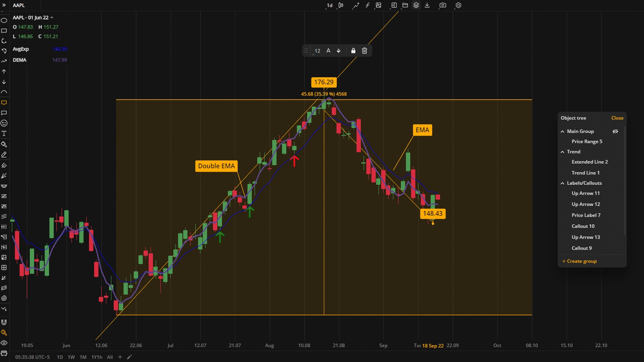Select the Pencil brush tool
This screenshot has width=644, height=362.
pyautogui.click(x=4, y=155)
